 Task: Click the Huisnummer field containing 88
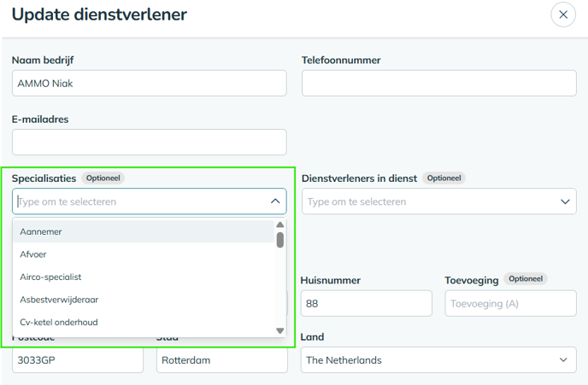pos(366,303)
